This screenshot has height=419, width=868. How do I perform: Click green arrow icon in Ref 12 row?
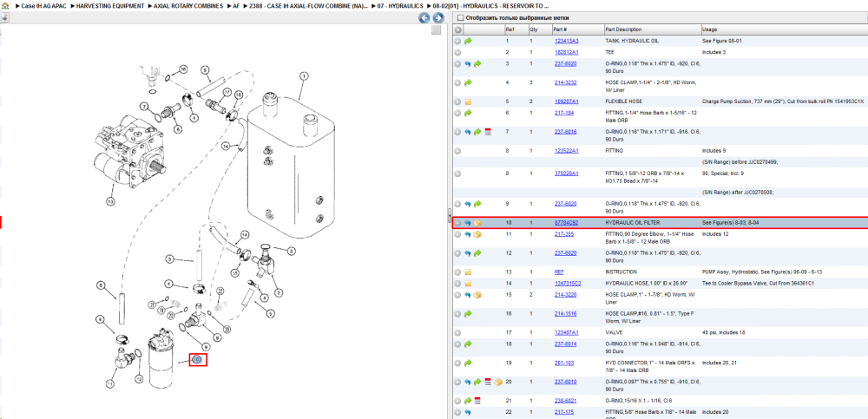point(477,253)
